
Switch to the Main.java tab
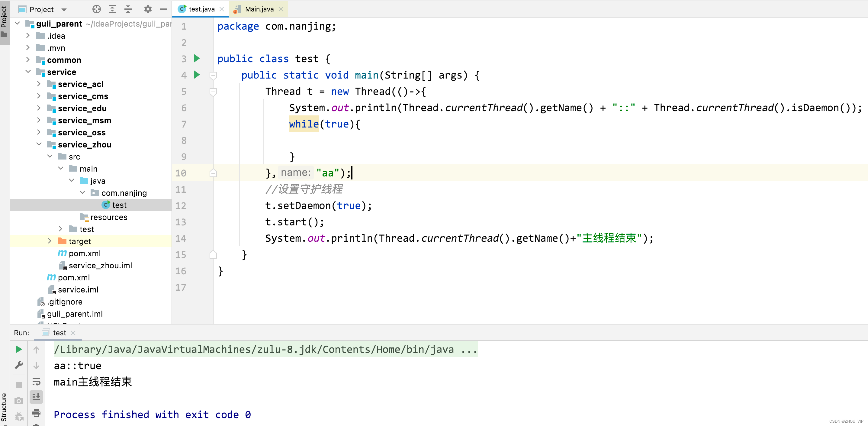tap(259, 9)
